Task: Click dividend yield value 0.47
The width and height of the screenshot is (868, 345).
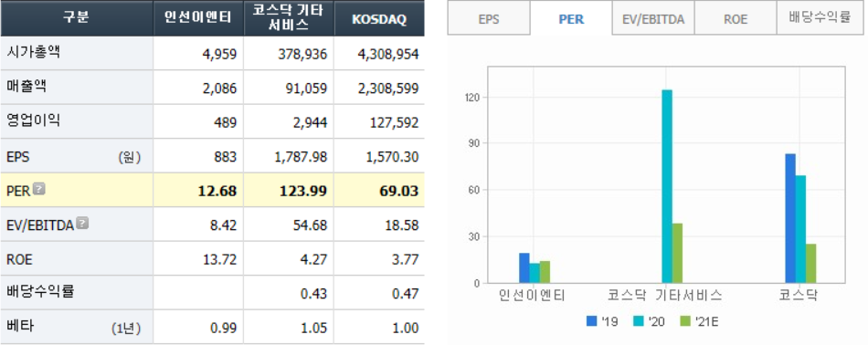Action: pos(405,293)
